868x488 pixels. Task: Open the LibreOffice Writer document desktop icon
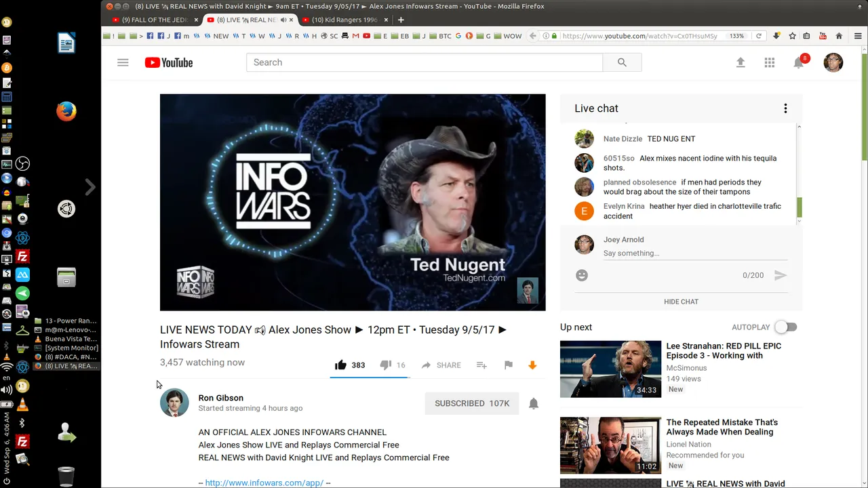point(66,43)
